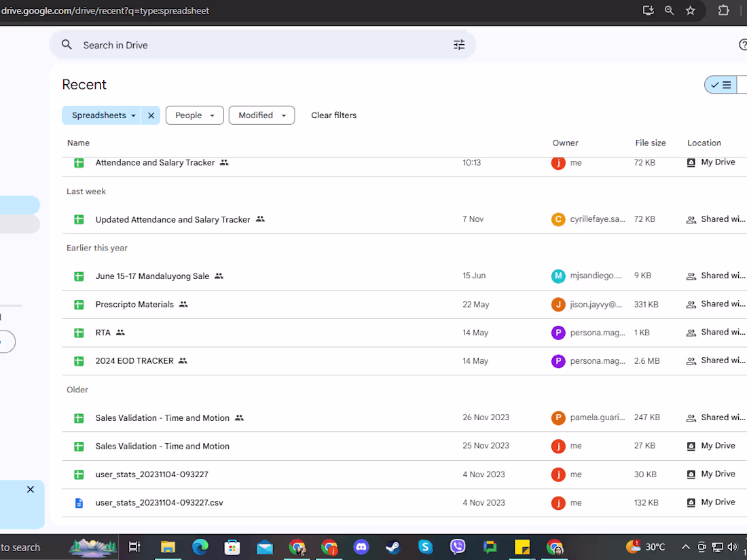
Task: Open the People filter dropdown
Action: pos(194,115)
